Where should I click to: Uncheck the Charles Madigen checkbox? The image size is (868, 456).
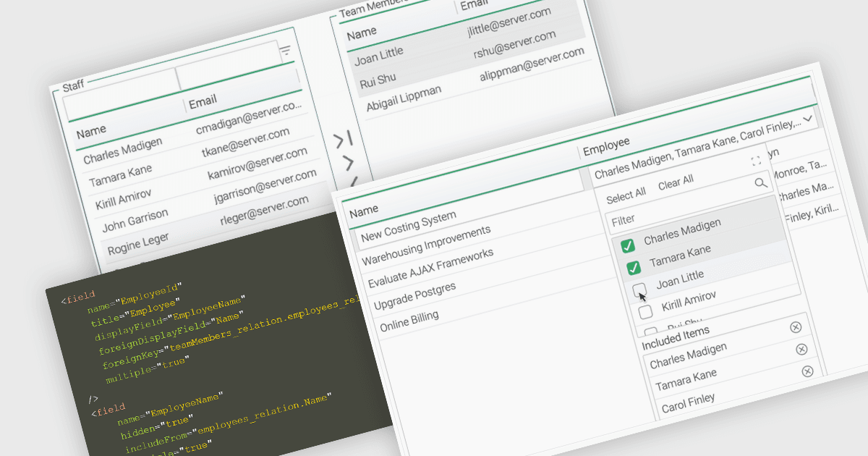pos(628,245)
